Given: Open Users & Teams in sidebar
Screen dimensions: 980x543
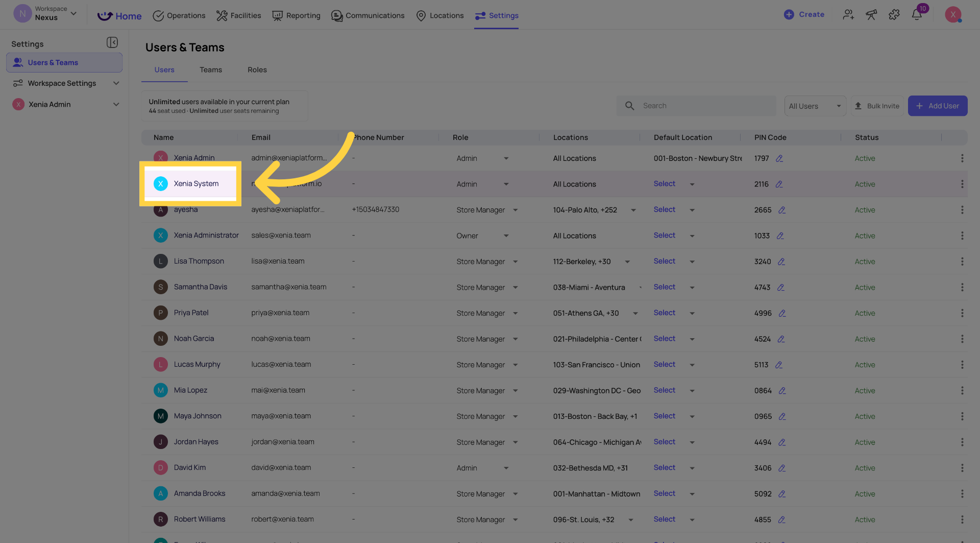Looking at the screenshot, I should (64, 62).
